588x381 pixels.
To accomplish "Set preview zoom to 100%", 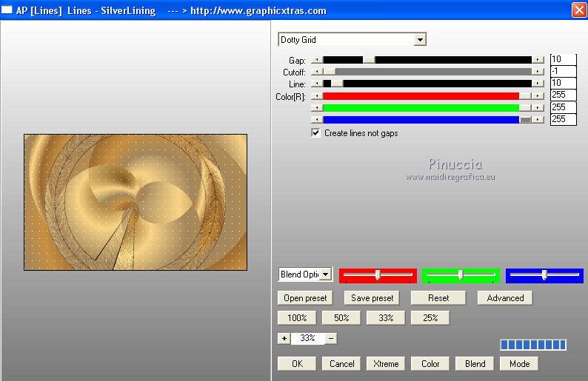I will 297,317.
